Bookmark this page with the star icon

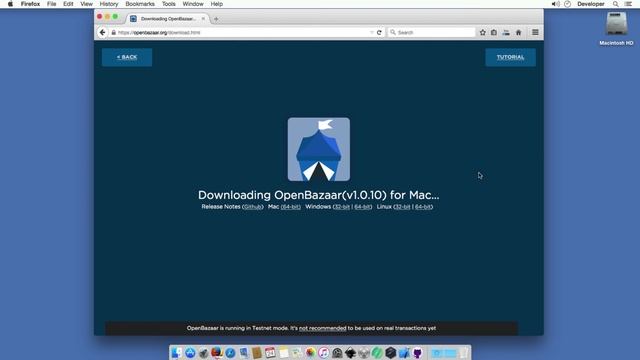click(x=482, y=32)
